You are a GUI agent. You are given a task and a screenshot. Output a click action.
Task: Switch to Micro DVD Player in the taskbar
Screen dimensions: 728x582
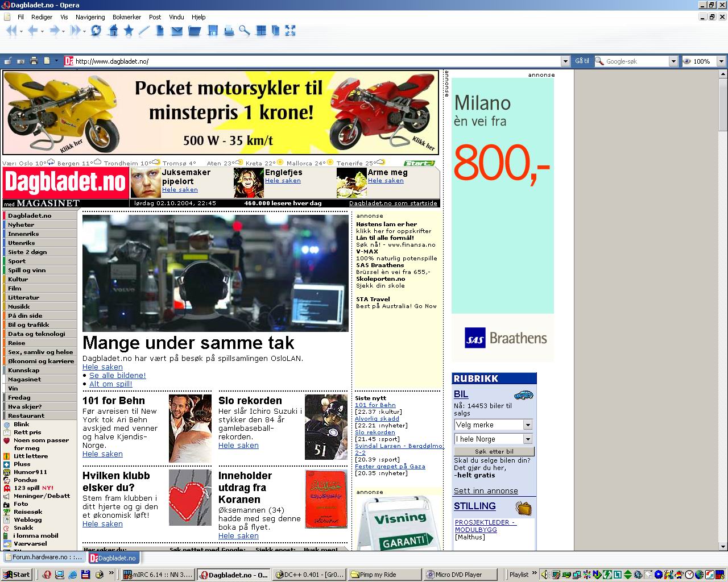[461, 575]
